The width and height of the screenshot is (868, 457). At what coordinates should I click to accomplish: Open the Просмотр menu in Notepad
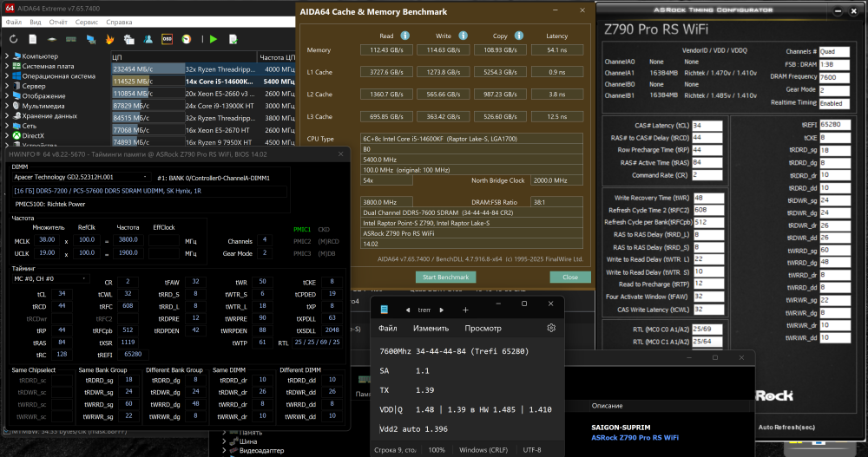pyautogui.click(x=483, y=329)
